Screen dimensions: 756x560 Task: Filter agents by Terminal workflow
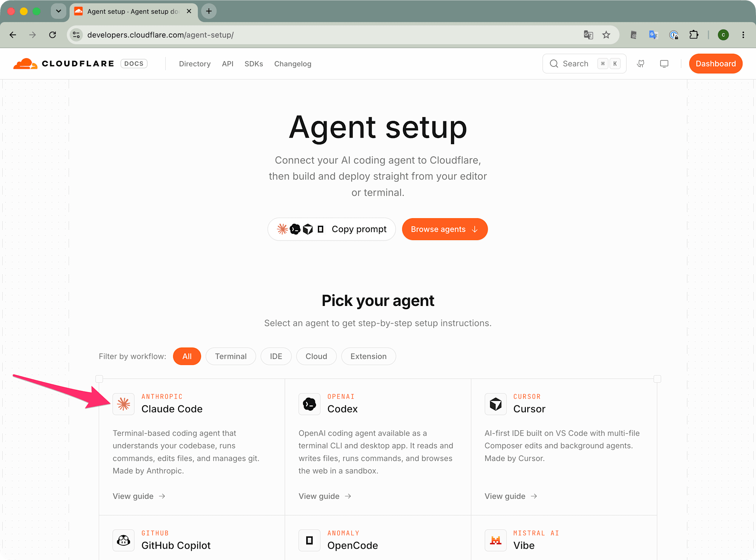(x=231, y=356)
